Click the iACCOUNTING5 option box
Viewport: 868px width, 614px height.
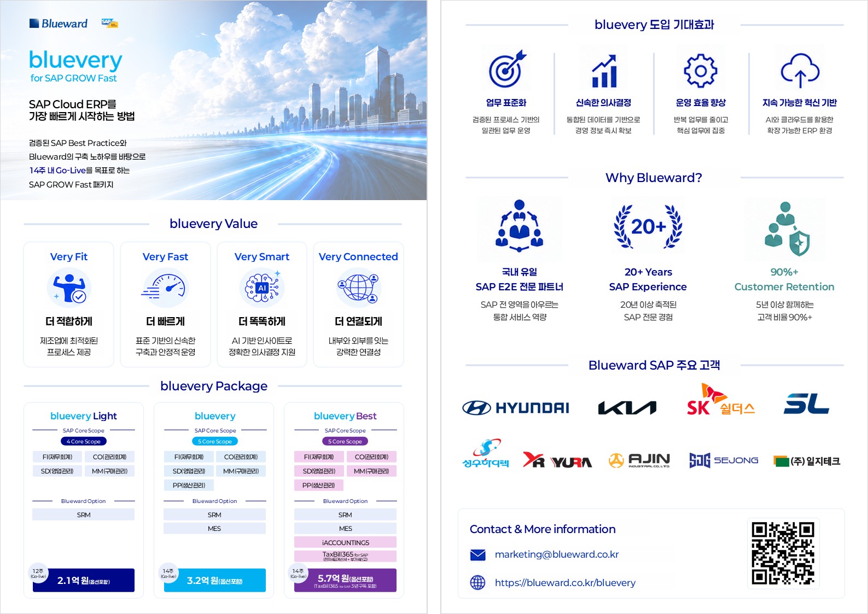[x=345, y=542]
